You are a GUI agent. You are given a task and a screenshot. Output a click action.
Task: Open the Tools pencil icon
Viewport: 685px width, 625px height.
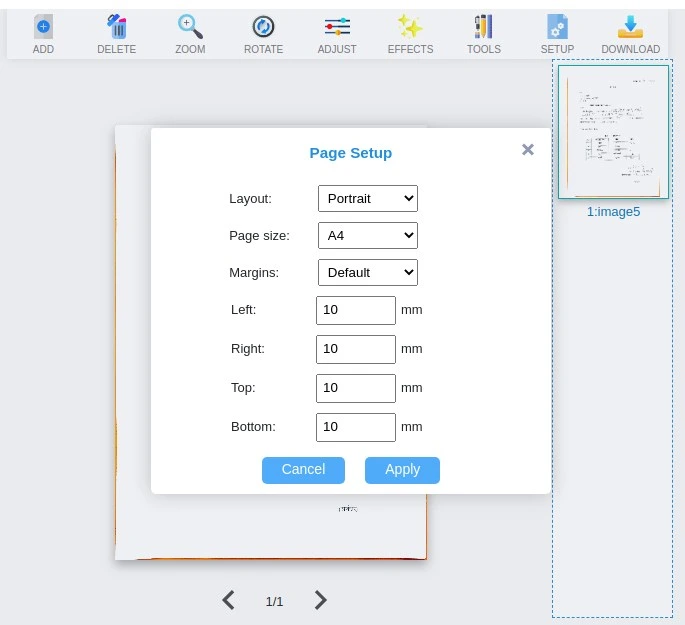484,28
